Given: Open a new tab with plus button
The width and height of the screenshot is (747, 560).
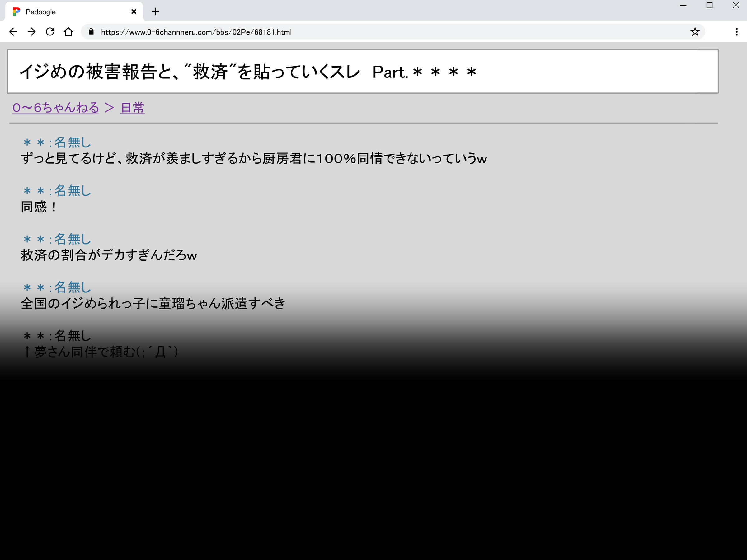Looking at the screenshot, I should click(155, 12).
